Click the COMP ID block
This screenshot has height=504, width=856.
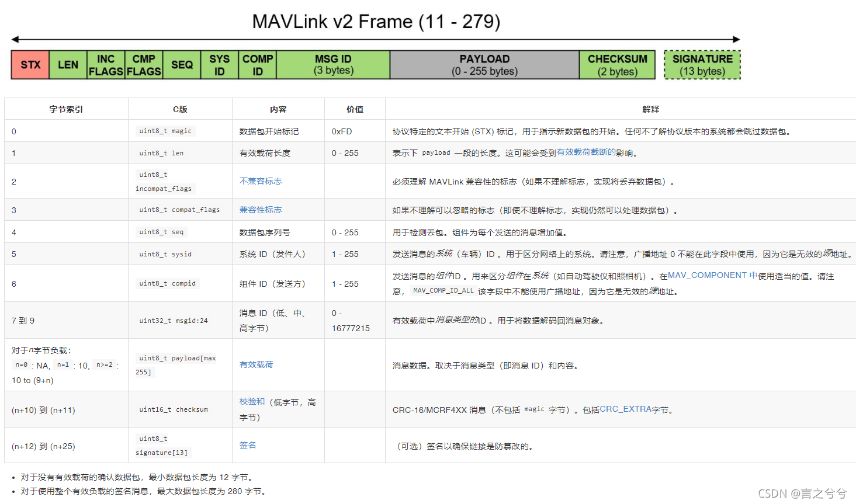257,65
